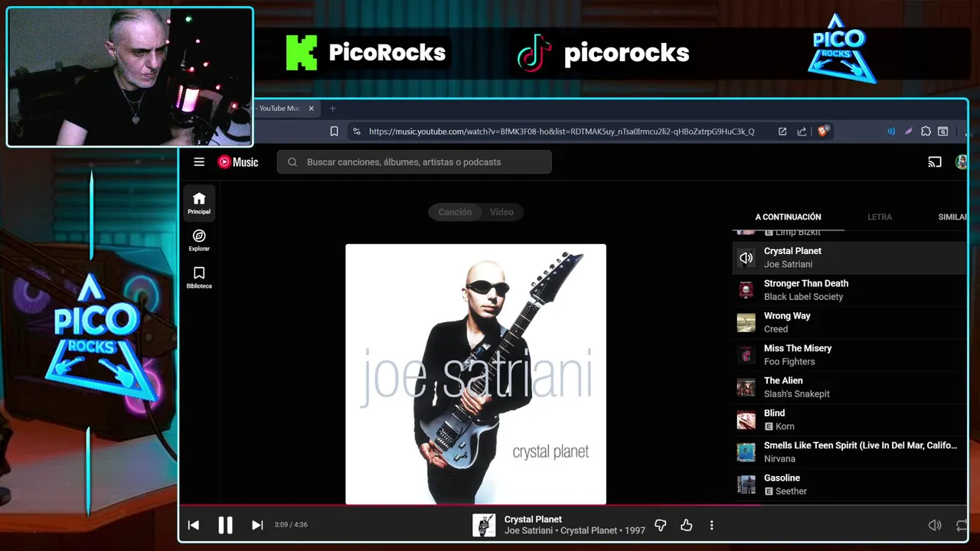Open site settings icon in address bar
Viewport: 980px width, 551px height.
(x=357, y=132)
